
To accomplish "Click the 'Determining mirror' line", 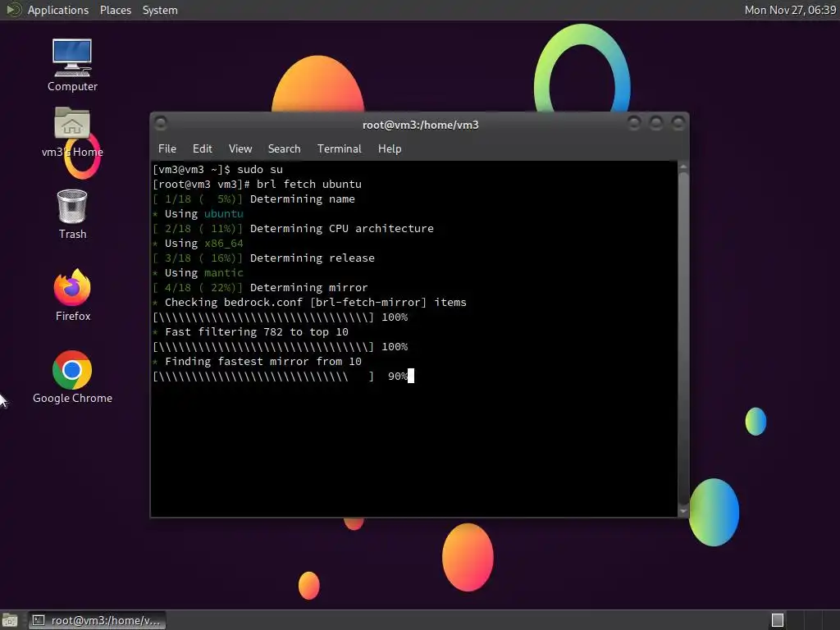I will coord(260,288).
